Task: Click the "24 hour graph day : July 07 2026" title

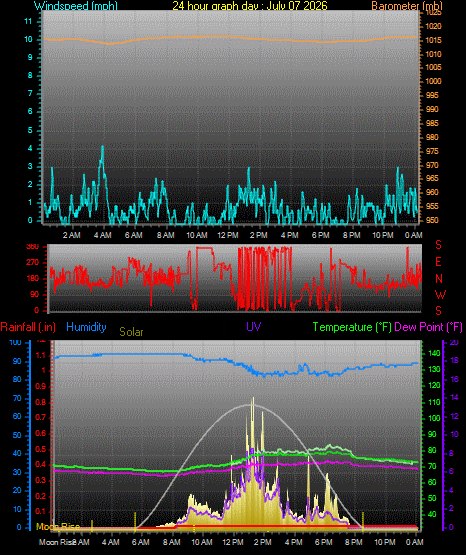Action: tap(250, 6)
